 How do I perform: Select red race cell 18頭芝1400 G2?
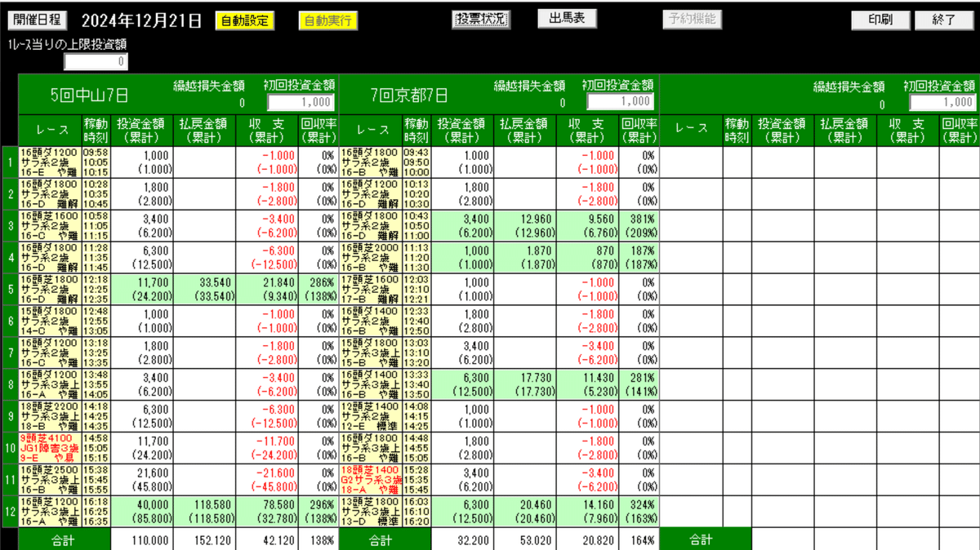pyautogui.click(x=370, y=480)
